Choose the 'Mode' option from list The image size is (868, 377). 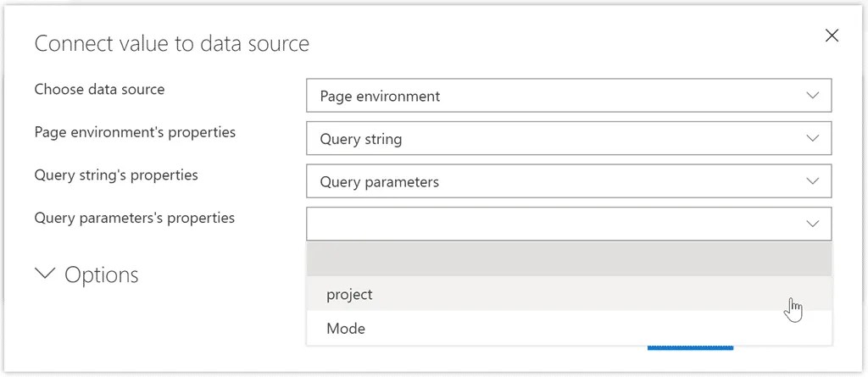pyautogui.click(x=346, y=329)
